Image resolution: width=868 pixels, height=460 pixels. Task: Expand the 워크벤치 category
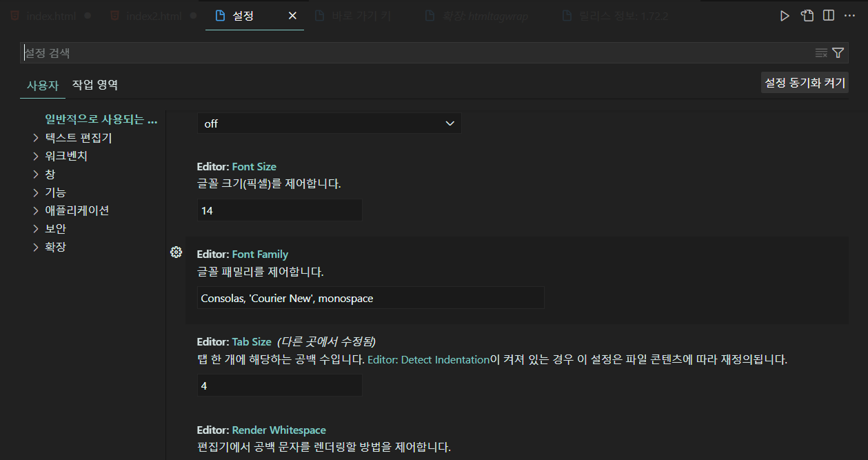click(x=66, y=156)
